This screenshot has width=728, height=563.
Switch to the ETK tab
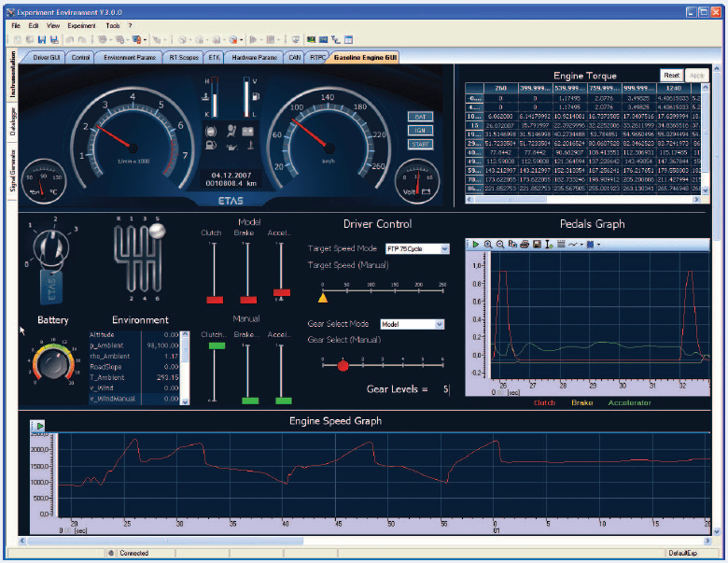(214, 58)
